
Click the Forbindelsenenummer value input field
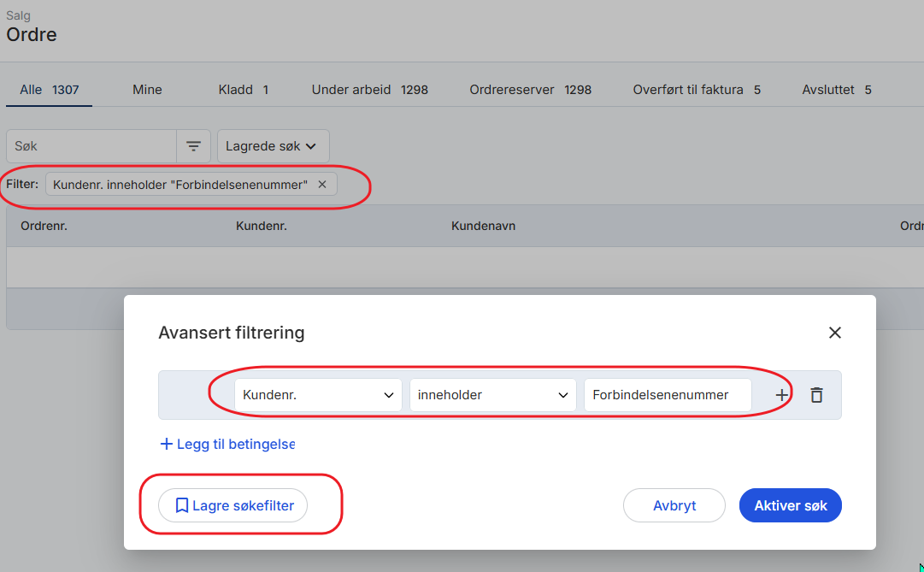(667, 395)
